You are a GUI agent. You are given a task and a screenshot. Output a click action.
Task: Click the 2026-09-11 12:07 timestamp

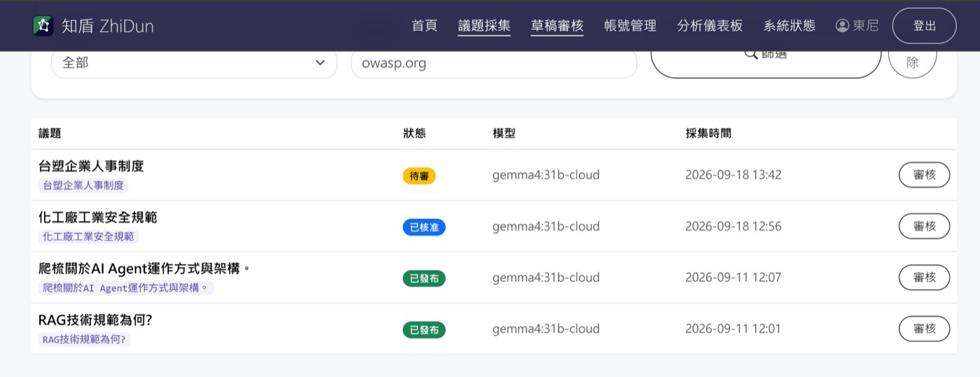(734, 278)
